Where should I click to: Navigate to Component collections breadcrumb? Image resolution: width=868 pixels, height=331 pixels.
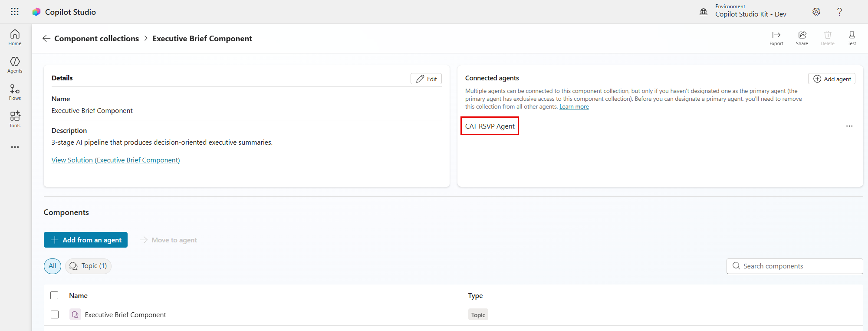96,39
